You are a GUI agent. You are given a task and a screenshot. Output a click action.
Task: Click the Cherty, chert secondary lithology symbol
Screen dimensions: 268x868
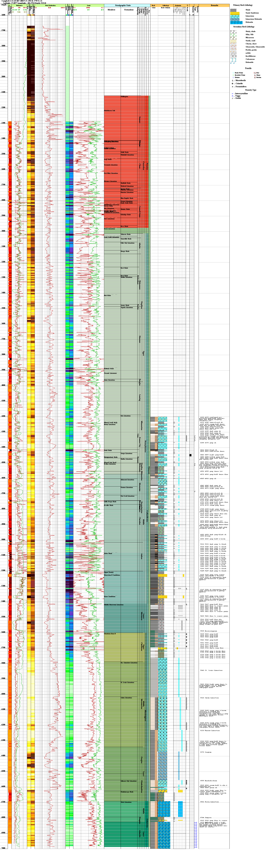(233, 44)
